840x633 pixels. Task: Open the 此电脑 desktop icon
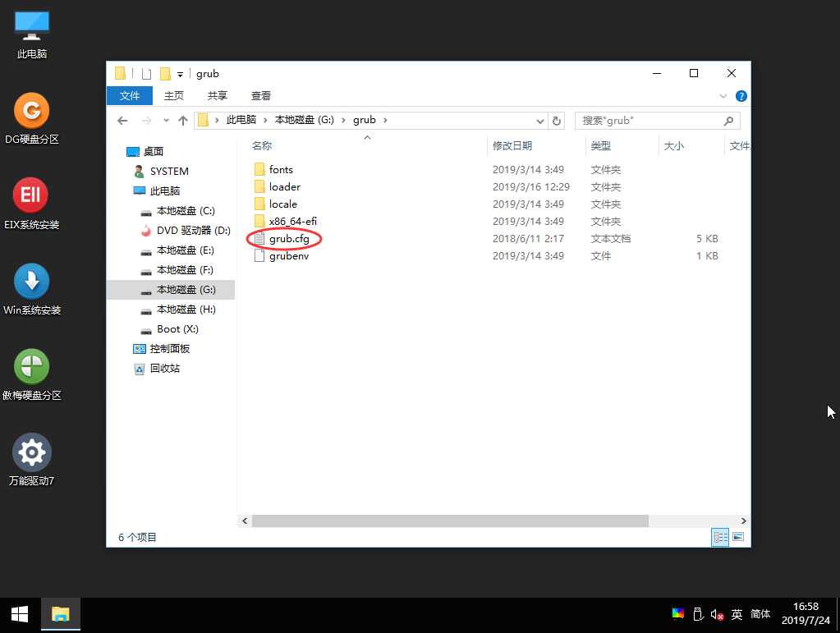(31, 34)
